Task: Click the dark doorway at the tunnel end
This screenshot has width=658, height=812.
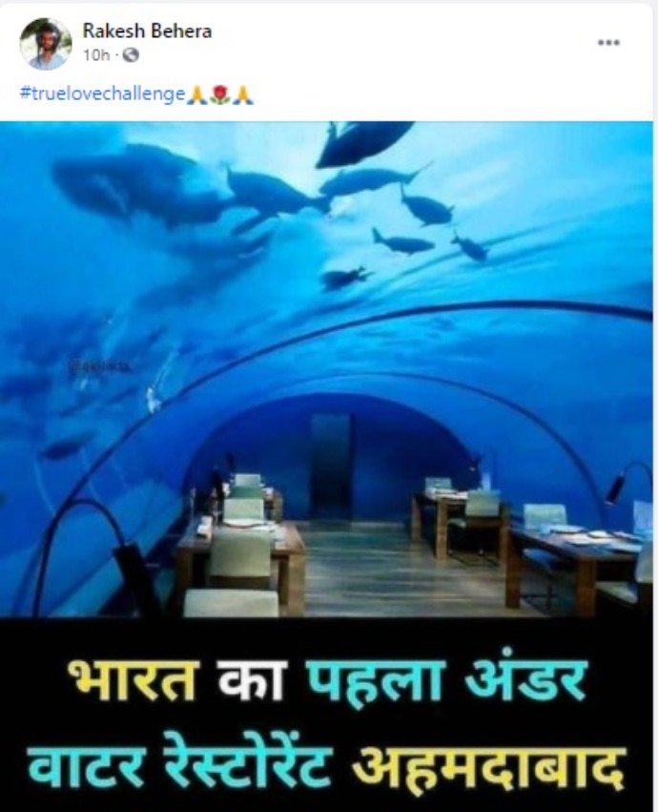Action: [x=331, y=468]
